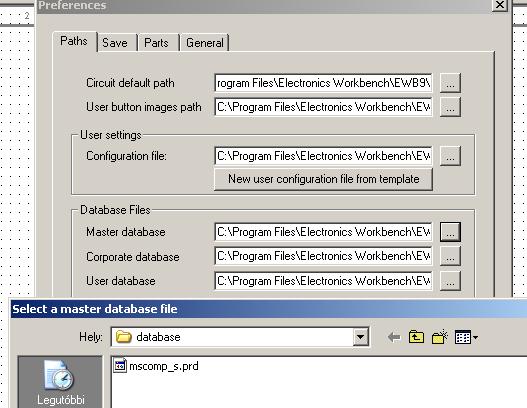Image resolution: width=527 pixels, height=408 pixels.
Task: Create a new folder icon
Action: coord(440,337)
